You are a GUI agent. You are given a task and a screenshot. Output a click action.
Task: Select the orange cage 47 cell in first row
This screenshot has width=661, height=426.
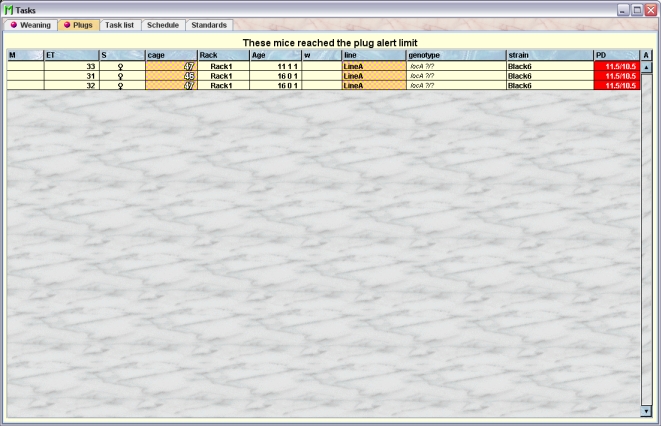(x=171, y=66)
